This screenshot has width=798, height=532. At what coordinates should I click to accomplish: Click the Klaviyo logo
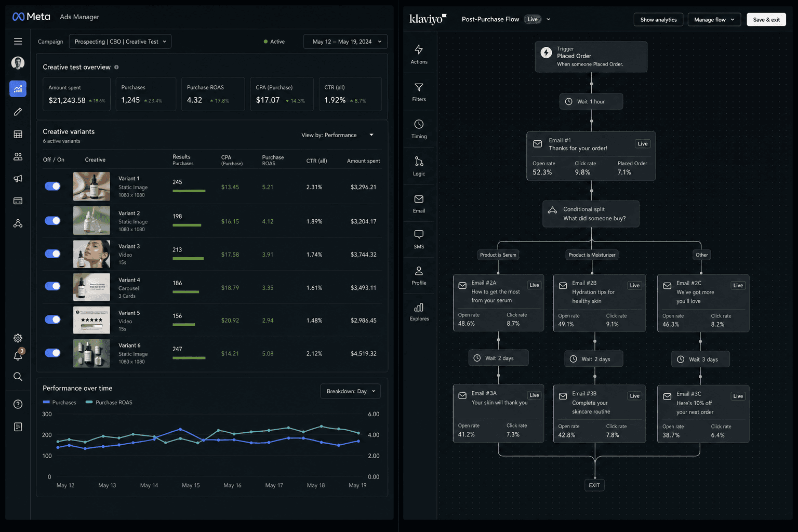point(428,19)
